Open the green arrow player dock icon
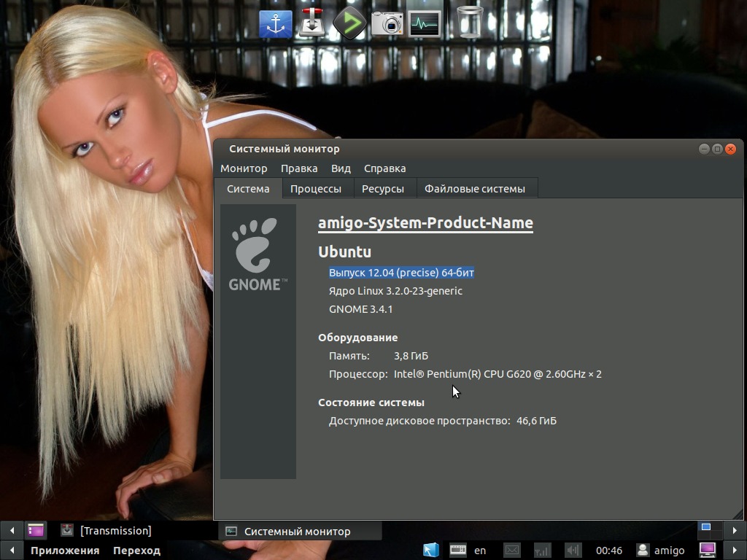 tap(349, 23)
